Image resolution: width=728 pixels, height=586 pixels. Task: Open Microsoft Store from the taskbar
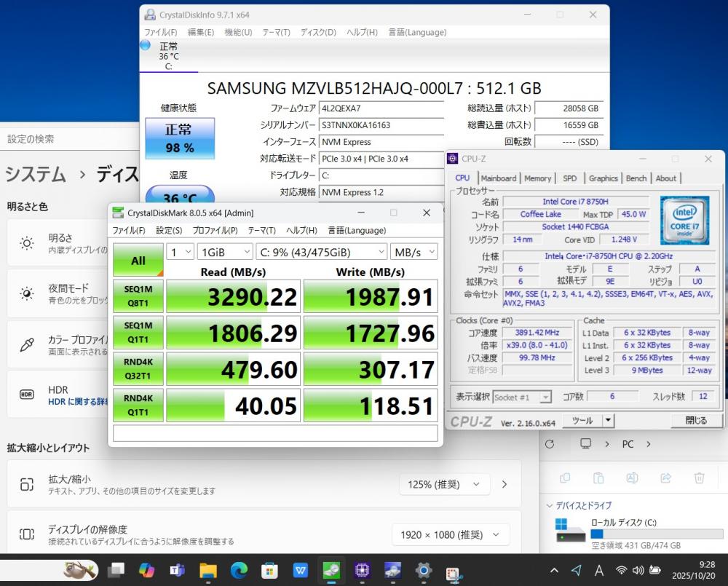[270, 570]
